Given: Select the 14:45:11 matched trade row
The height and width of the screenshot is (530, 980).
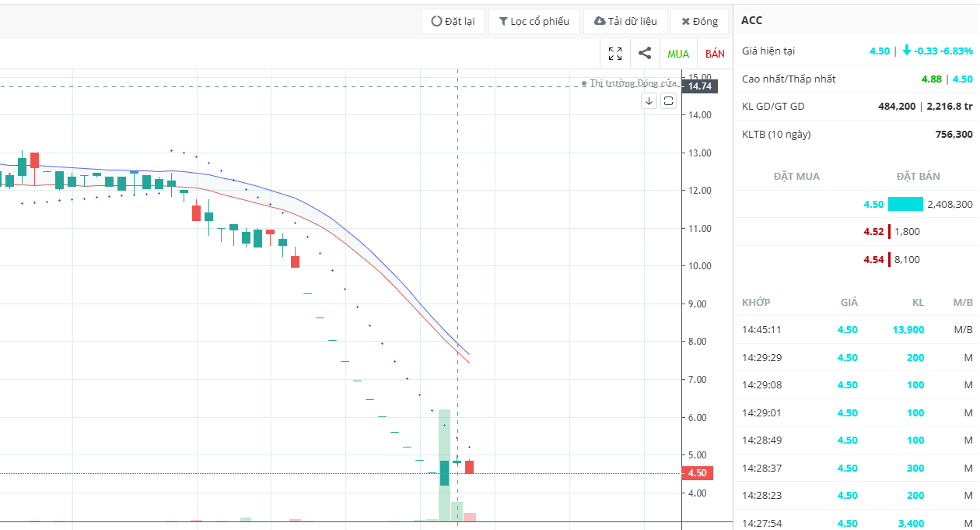Looking at the screenshot, I should 857,329.
